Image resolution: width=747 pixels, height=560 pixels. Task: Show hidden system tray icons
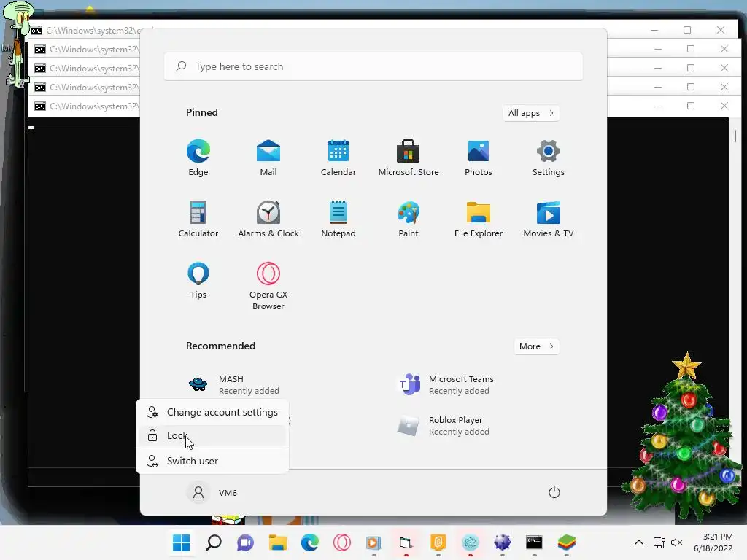tap(639, 542)
